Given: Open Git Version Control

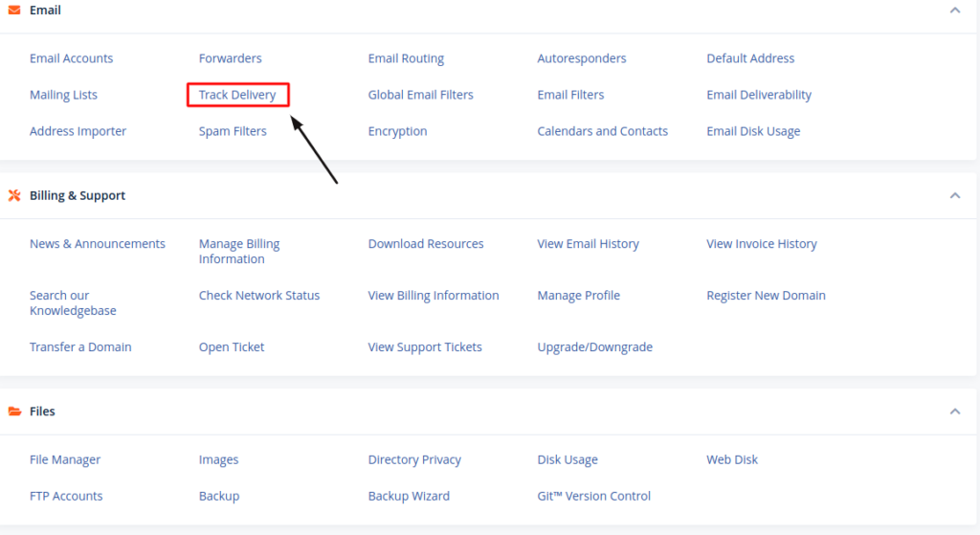Looking at the screenshot, I should [x=593, y=496].
